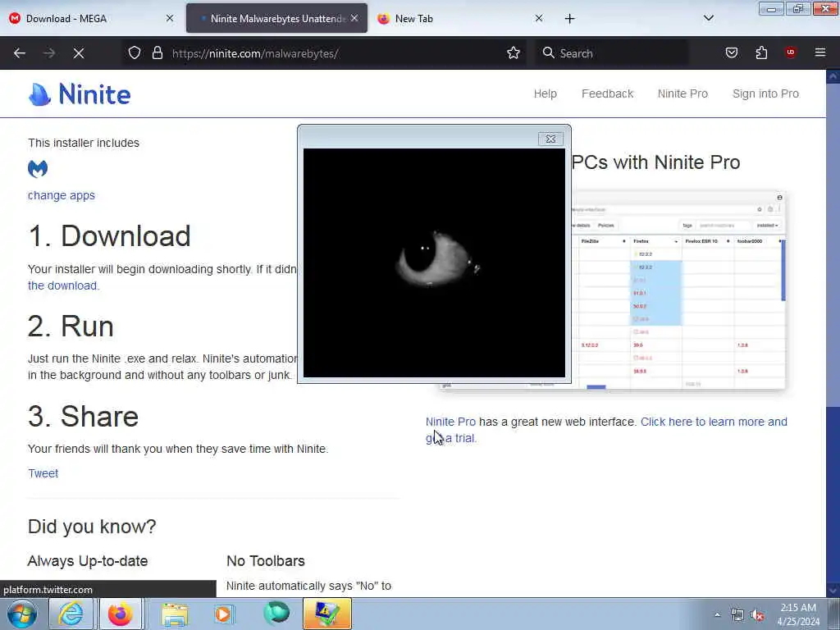Close the Ninite Malwarebytes tab
Viewport: 840px width, 630px height.
click(x=354, y=18)
